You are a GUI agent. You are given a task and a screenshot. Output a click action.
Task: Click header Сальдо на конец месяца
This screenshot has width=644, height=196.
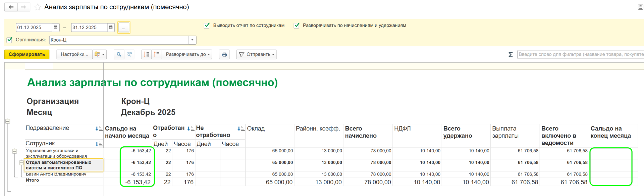pyautogui.click(x=611, y=132)
